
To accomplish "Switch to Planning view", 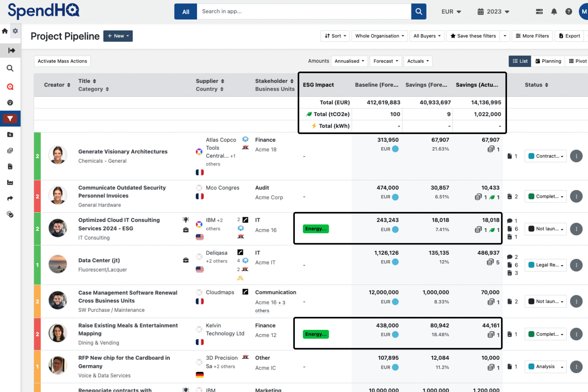I will point(548,61).
